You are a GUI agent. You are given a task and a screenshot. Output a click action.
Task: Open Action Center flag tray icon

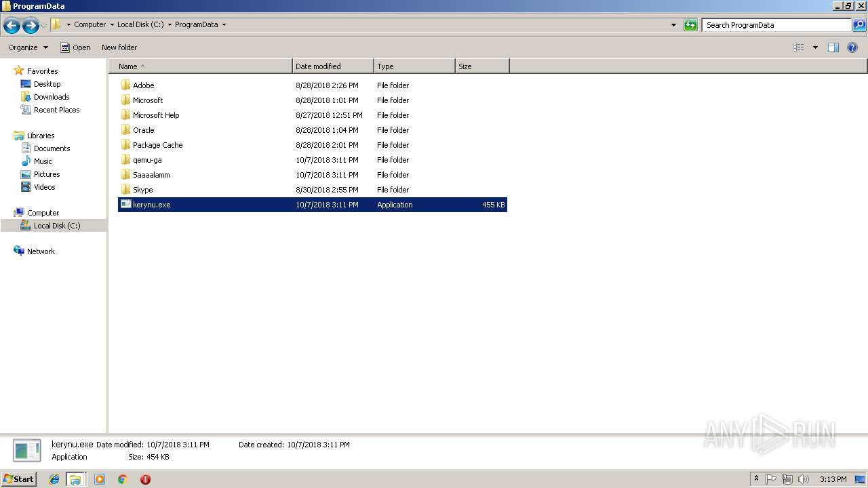pos(771,479)
